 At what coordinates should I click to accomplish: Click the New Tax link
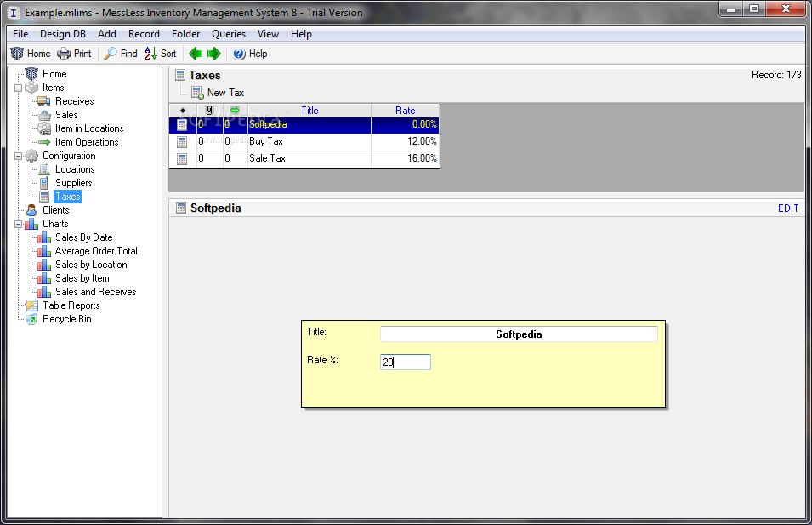[x=226, y=93]
